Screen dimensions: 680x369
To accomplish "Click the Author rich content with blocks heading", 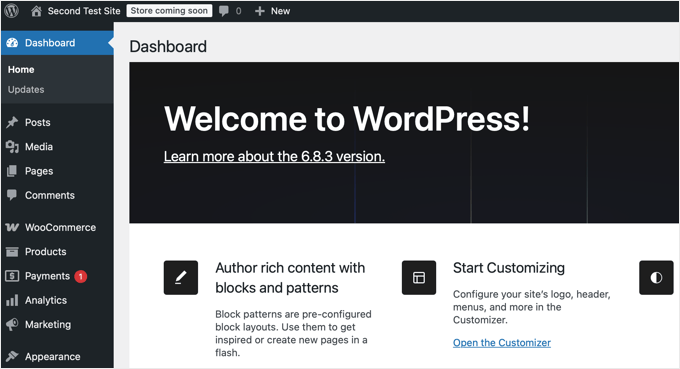I will (290, 278).
